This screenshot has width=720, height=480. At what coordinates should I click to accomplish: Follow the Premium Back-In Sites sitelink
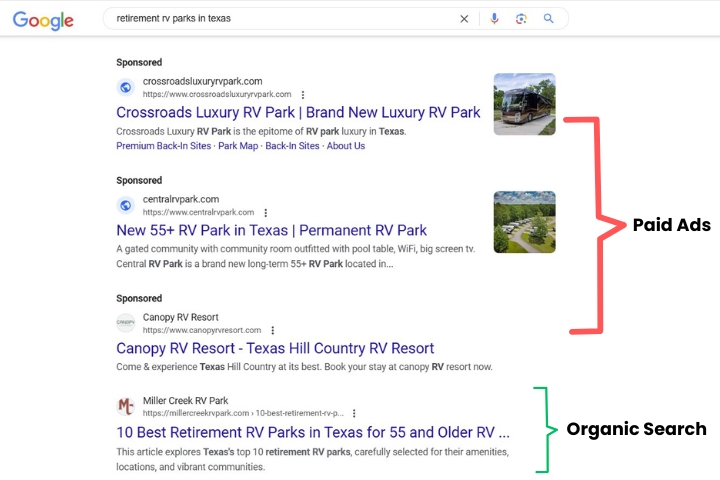(163, 146)
